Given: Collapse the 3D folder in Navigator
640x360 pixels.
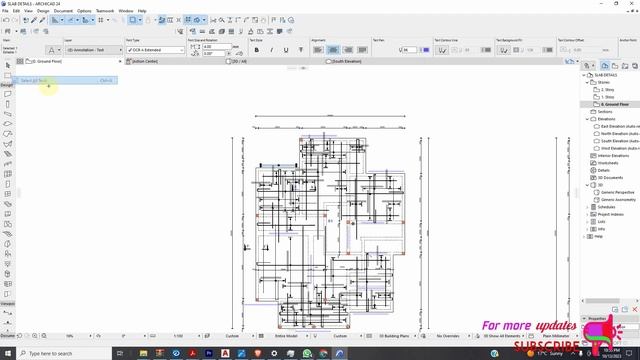Looking at the screenshot, I should (x=587, y=185).
